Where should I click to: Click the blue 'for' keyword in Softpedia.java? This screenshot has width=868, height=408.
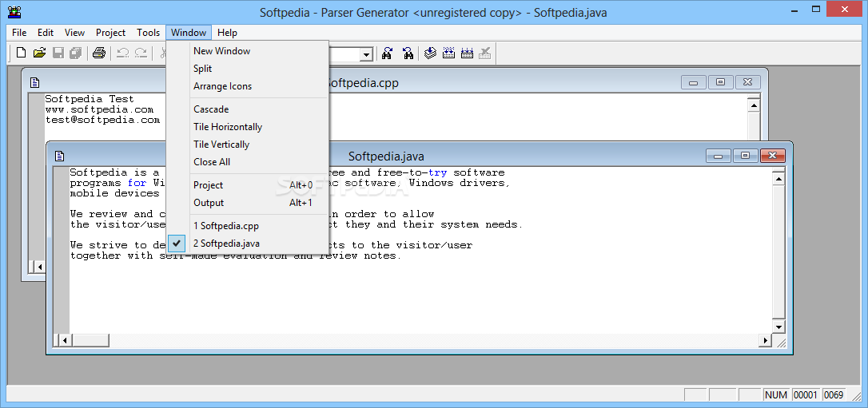137,183
